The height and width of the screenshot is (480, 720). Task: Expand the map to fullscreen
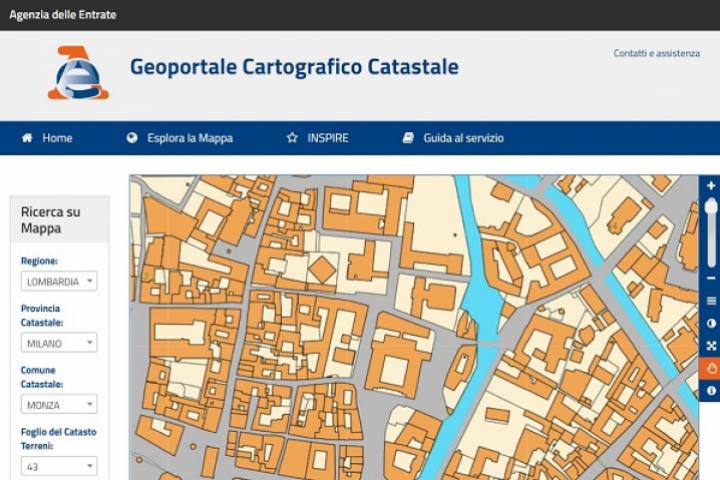point(710,346)
